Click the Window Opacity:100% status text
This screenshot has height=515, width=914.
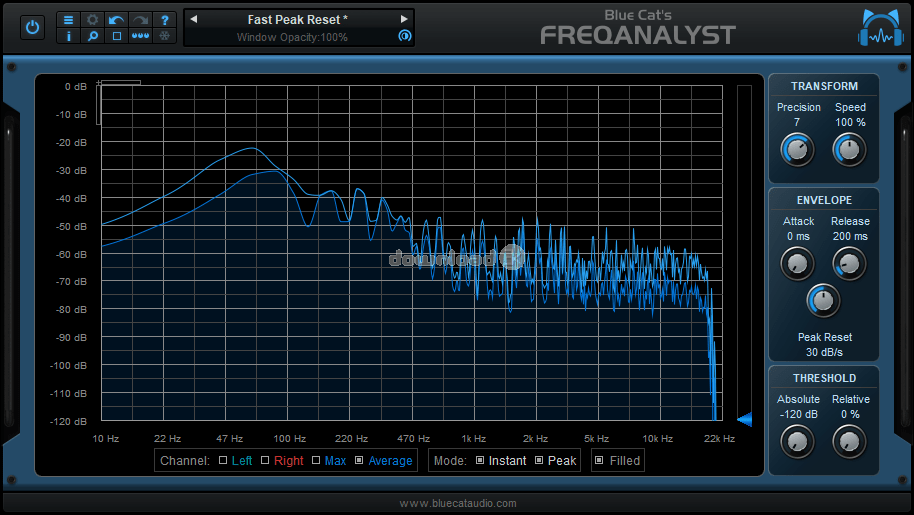292,37
